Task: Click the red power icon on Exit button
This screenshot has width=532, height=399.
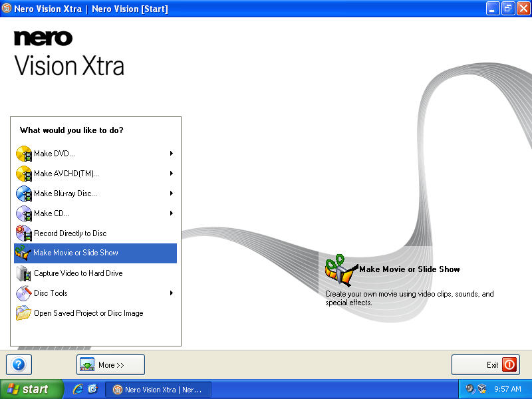Action: click(x=509, y=364)
